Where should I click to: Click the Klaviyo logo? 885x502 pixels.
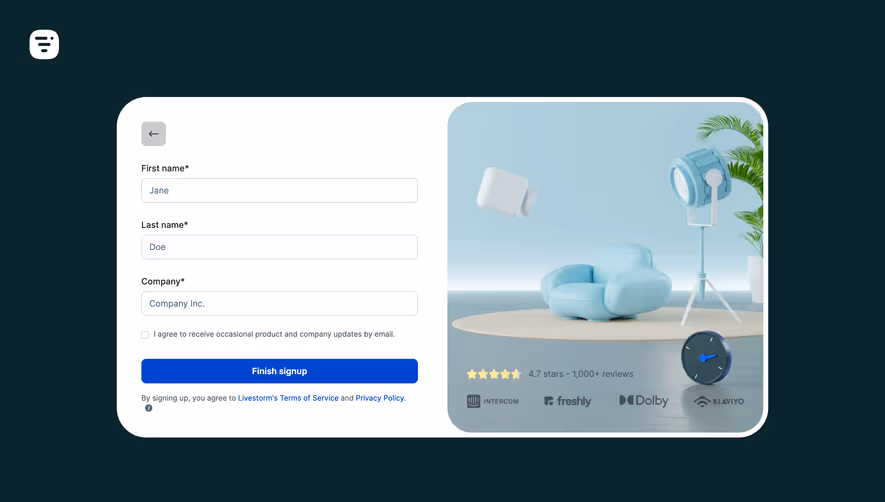pos(719,401)
